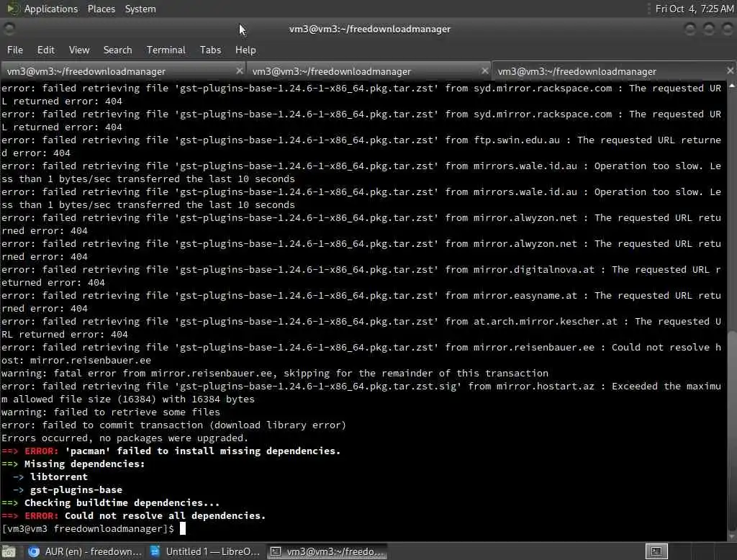The width and height of the screenshot is (737, 560).
Task: Open the View menu
Action: [x=79, y=50]
